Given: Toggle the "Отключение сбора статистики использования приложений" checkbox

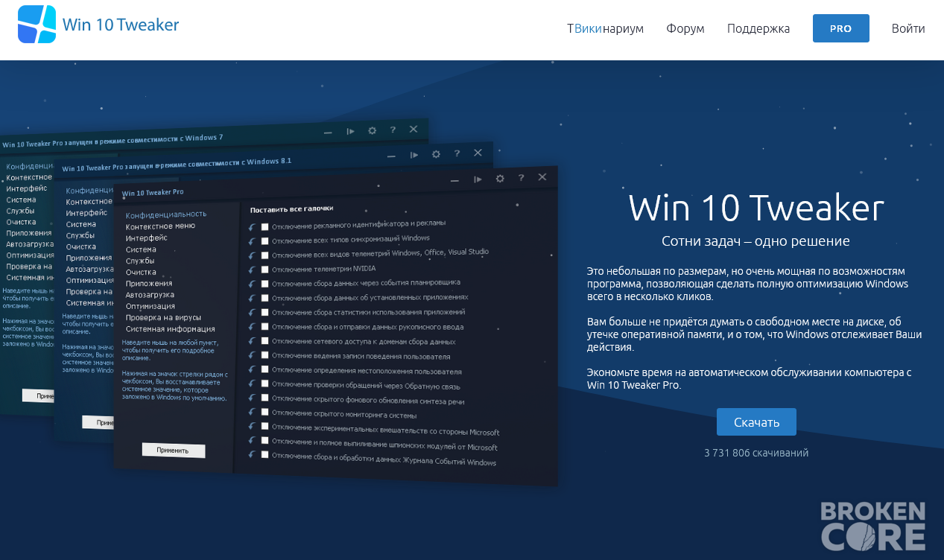Looking at the screenshot, I should tap(264, 313).
